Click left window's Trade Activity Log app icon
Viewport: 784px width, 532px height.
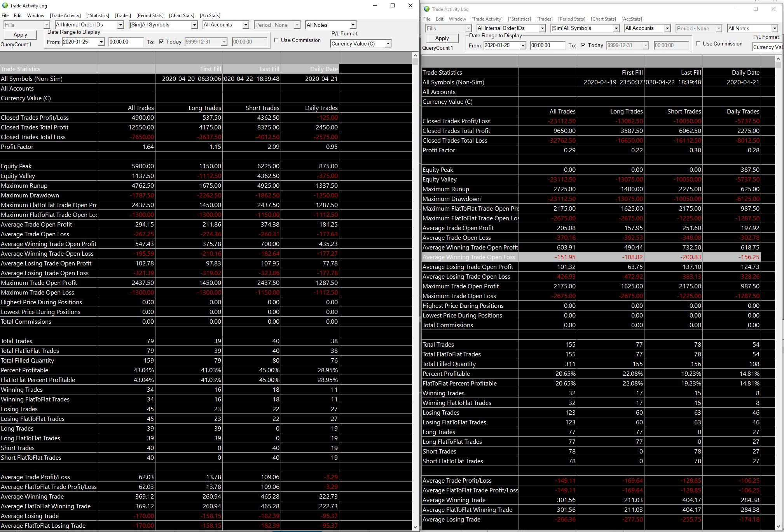pos(5,5)
